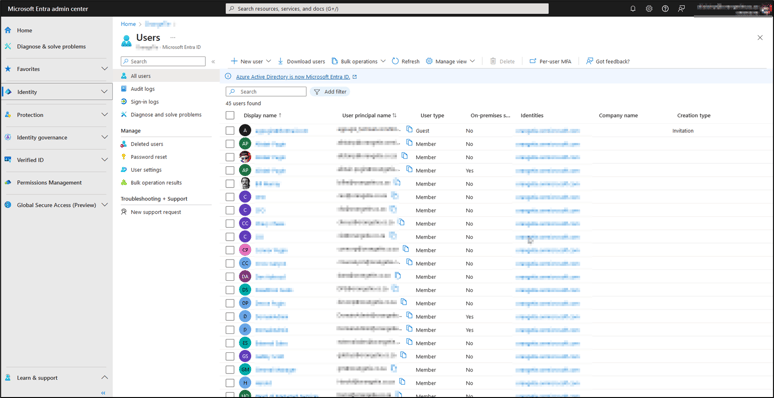Click the black 'A' avatar of the Guest user

click(245, 130)
